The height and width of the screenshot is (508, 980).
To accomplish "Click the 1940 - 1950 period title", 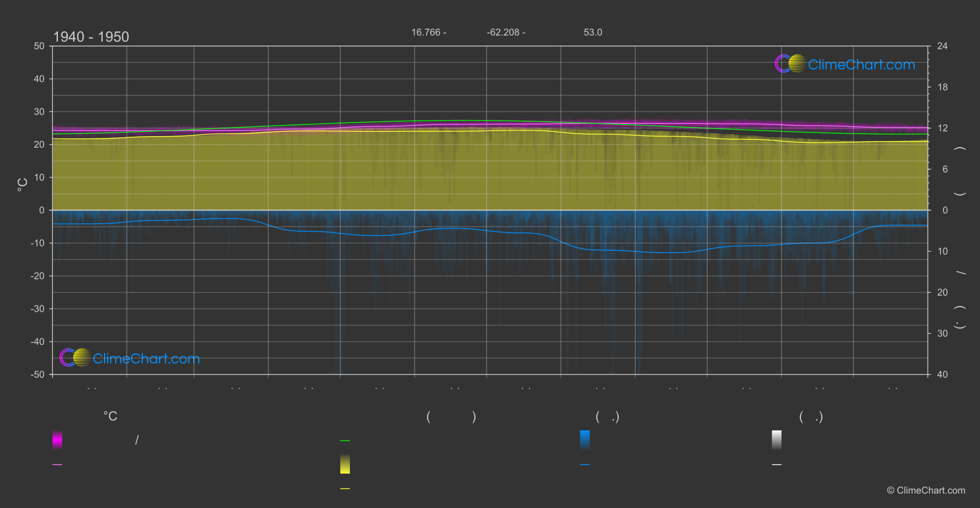I will (x=91, y=37).
